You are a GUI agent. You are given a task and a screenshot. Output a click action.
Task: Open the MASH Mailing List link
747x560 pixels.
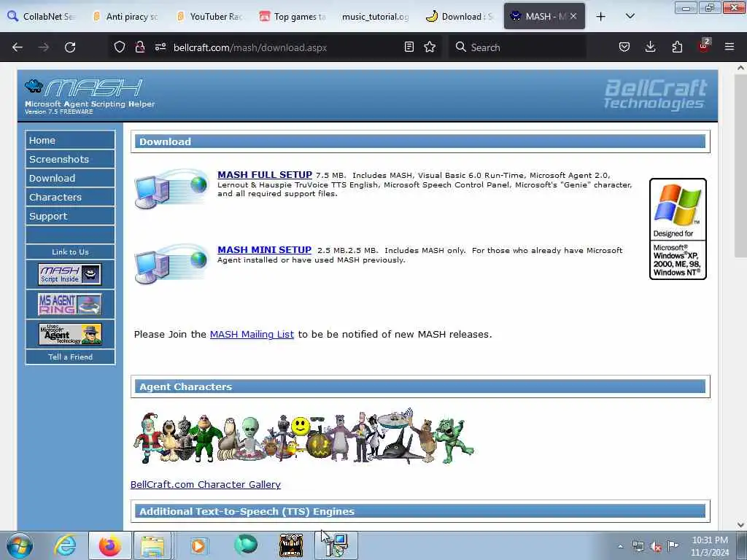pos(252,334)
